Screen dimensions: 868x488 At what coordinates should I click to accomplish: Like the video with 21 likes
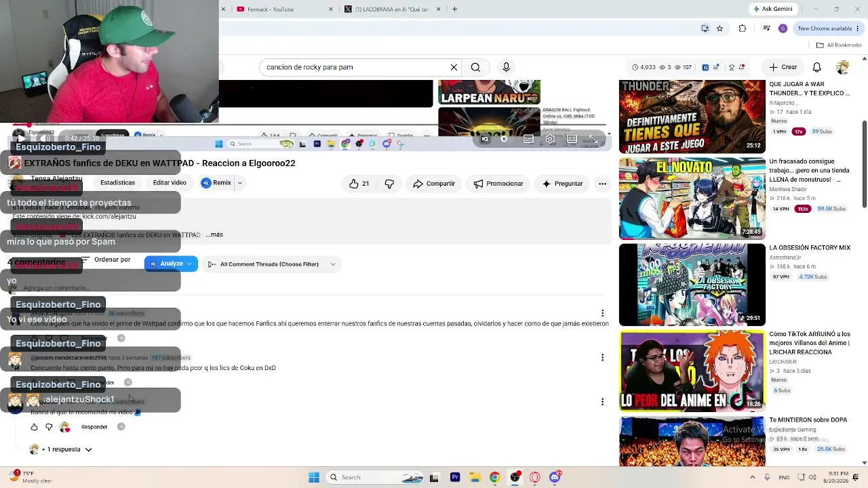[x=359, y=184]
